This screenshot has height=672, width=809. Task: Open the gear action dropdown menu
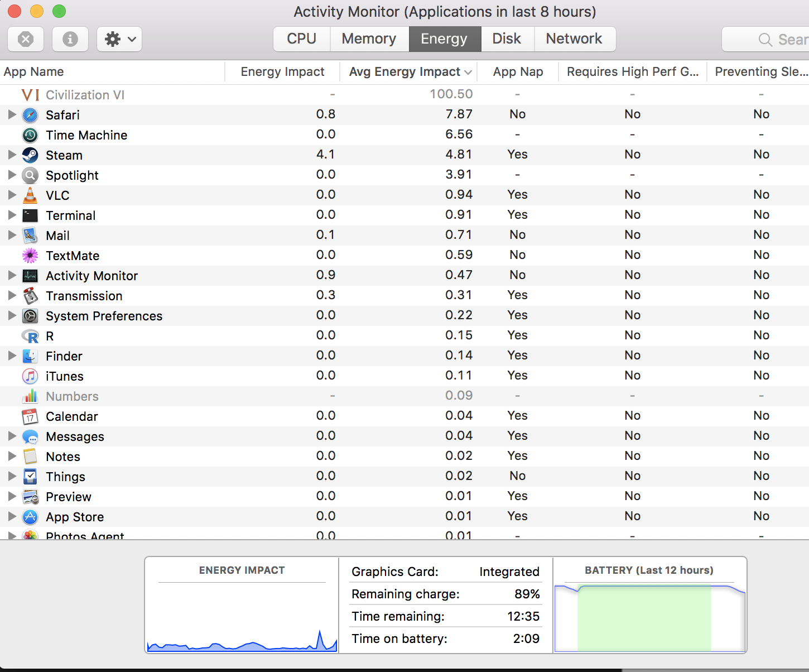coord(119,39)
